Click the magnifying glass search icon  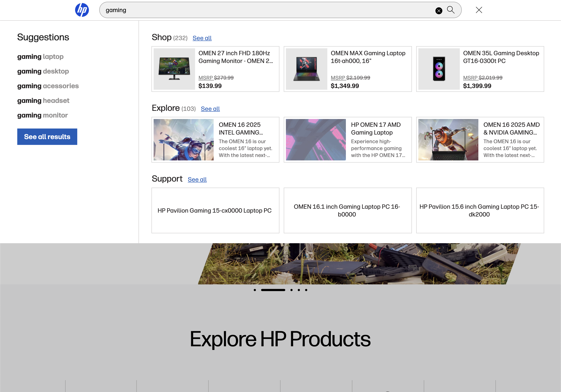point(451,10)
